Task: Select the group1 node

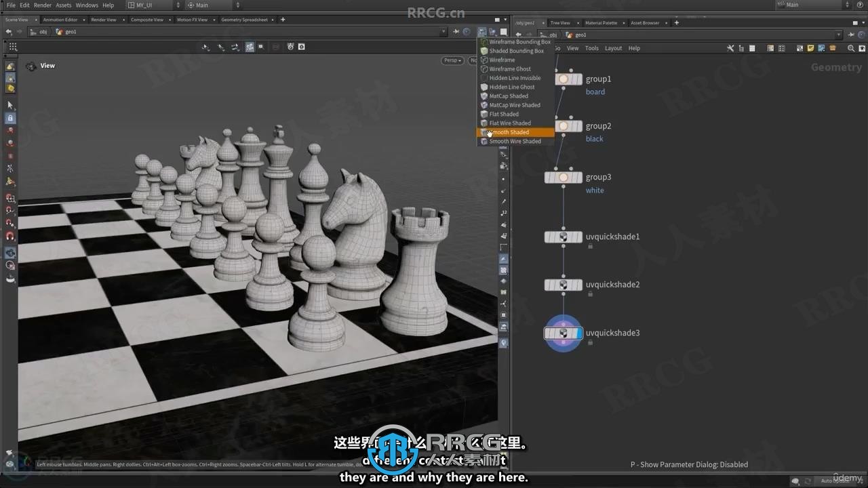Action: point(563,79)
